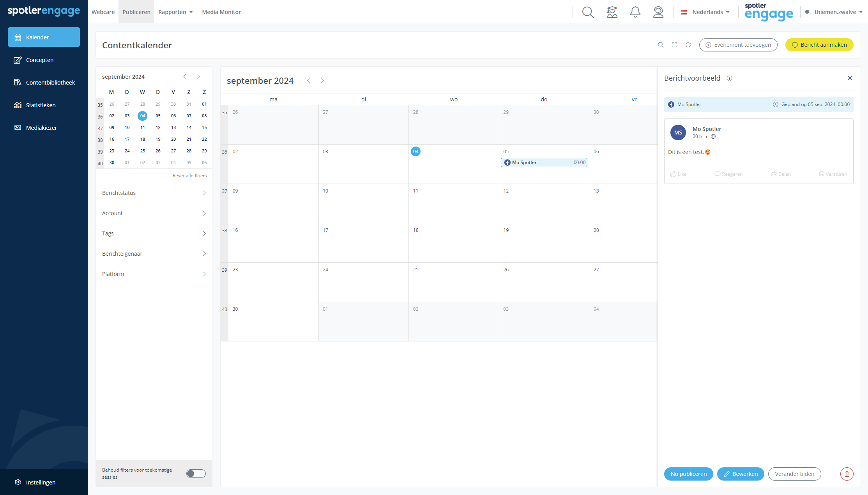Open the notifications bell
868x495 pixels.
[635, 12]
